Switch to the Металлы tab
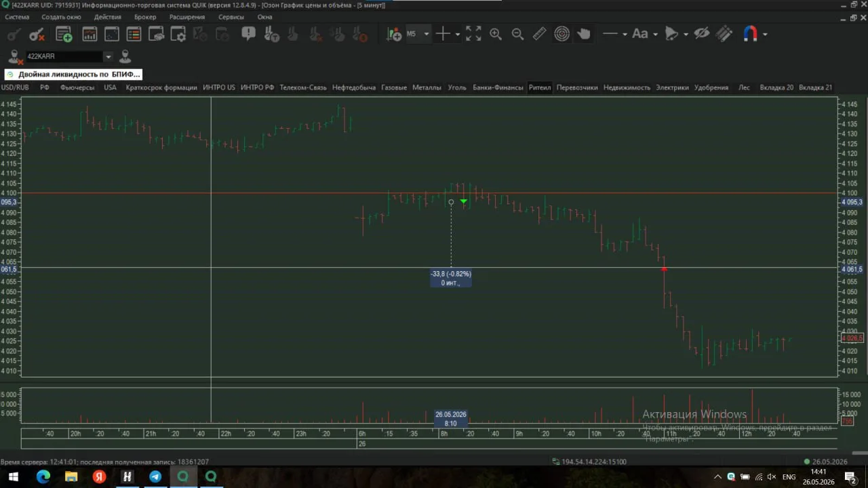Viewport: 868px width, 488px height. (427, 87)
